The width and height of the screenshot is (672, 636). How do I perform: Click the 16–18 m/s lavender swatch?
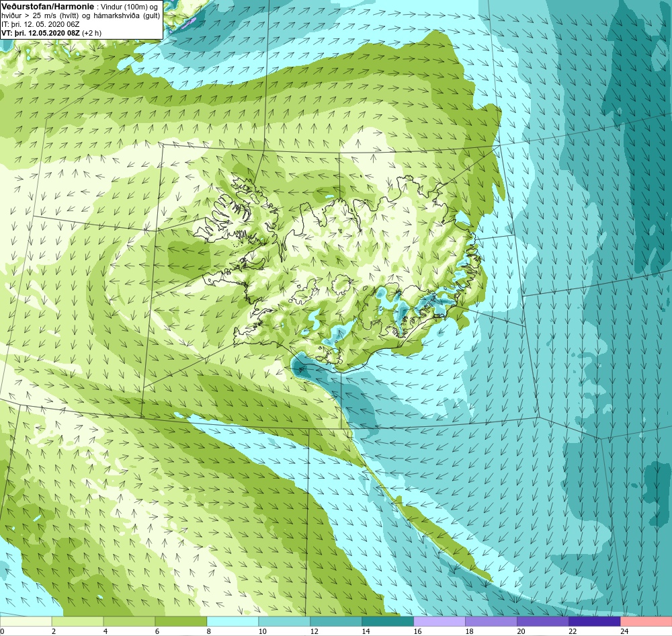pos(439,621)
